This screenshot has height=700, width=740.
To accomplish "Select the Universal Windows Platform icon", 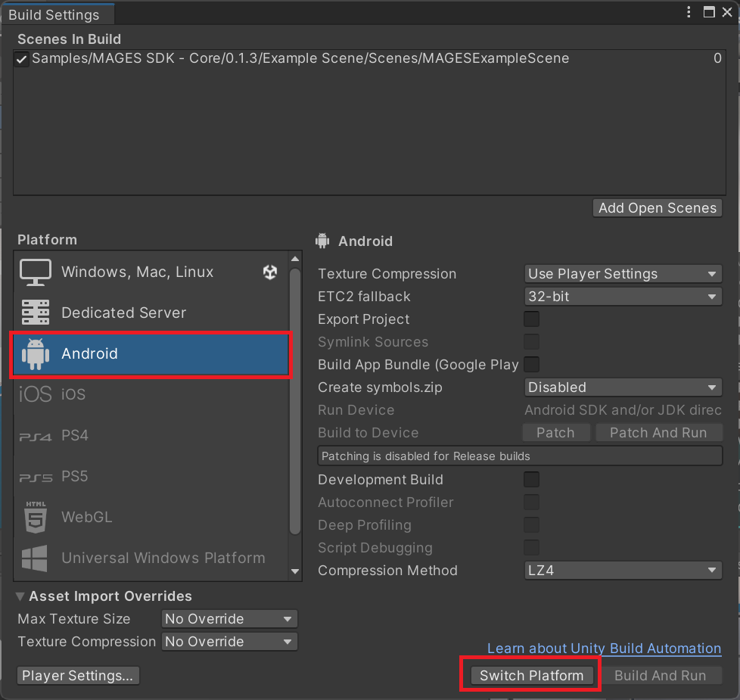I will coord(35,558).
